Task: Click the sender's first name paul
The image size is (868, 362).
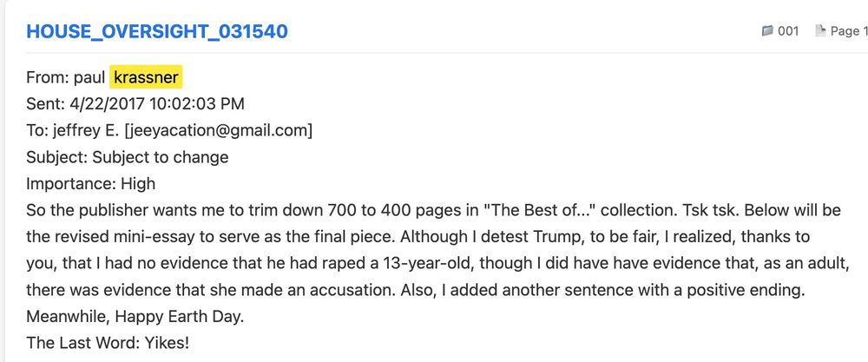Action: [89, 78]
